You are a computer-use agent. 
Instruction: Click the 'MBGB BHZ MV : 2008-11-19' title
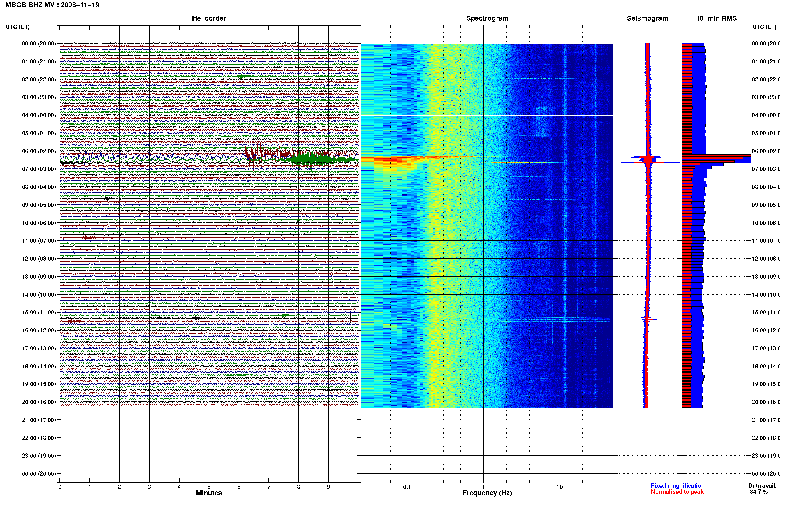pos(52,5)
